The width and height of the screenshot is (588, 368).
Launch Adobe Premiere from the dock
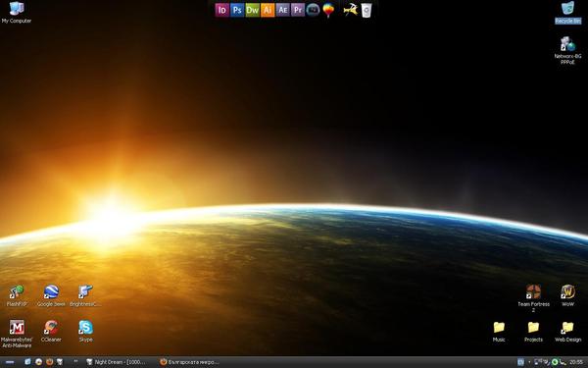tap(298, 10)
